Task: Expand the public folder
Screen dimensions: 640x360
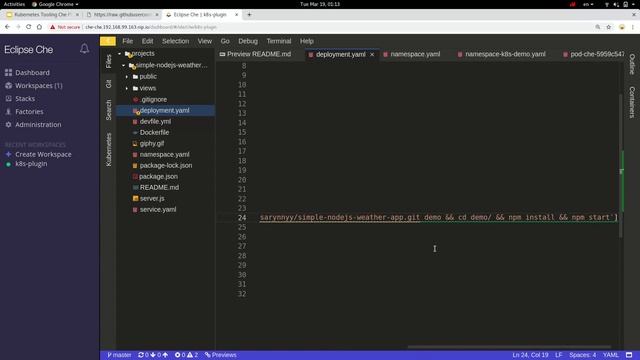Action: click(127, 77)
